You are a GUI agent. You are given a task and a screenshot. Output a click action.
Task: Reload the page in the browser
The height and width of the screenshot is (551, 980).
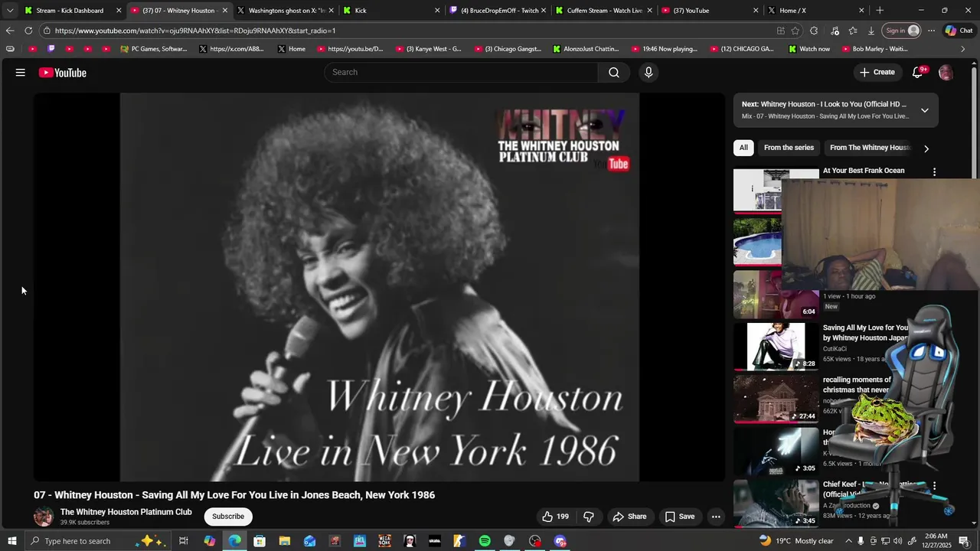28,31
